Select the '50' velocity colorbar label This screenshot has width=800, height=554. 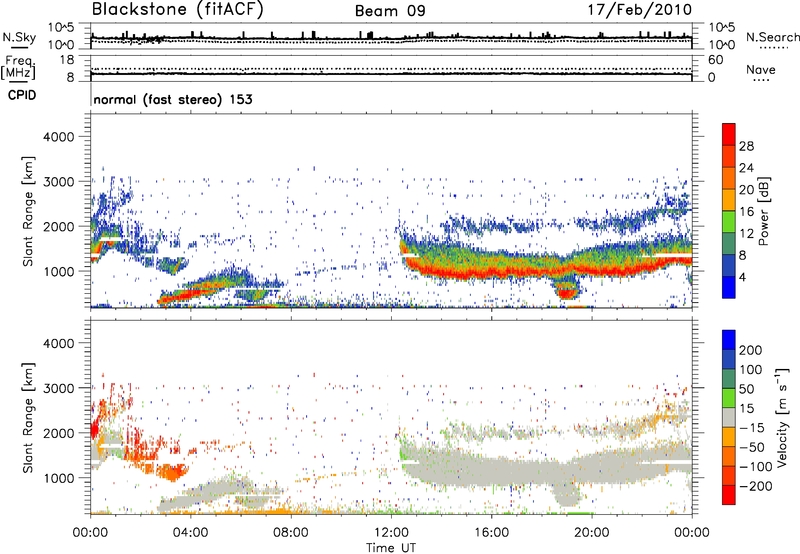pyautogui.click(x=747, y=389)
